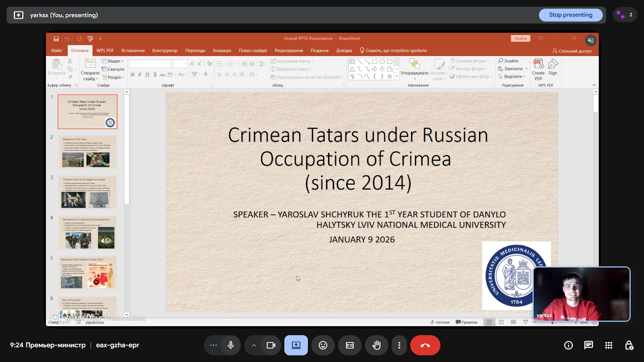
Task: Toggle closed captions
Action: tap(350, 345)
